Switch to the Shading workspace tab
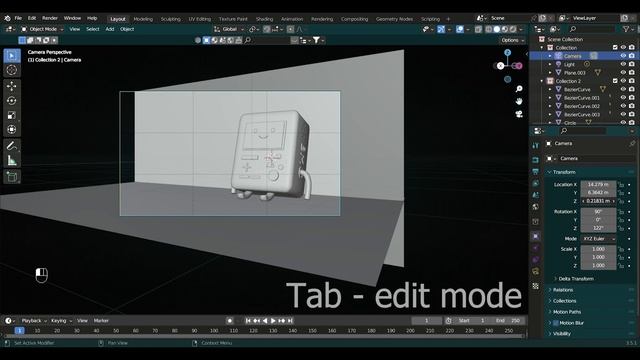Viewport: 640px width, 360px height. click(264, 19)
